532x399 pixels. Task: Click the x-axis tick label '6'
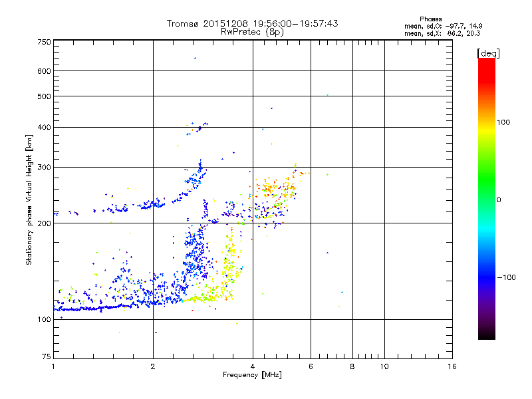311,367
